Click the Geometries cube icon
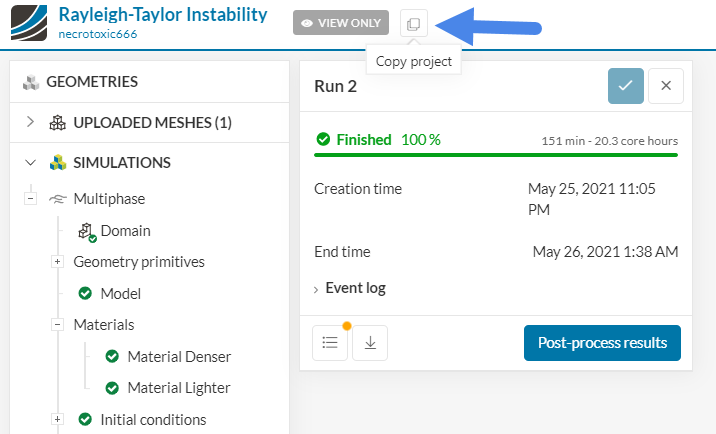716x434 pixels. pyautogui.click(x=30, y=82)
